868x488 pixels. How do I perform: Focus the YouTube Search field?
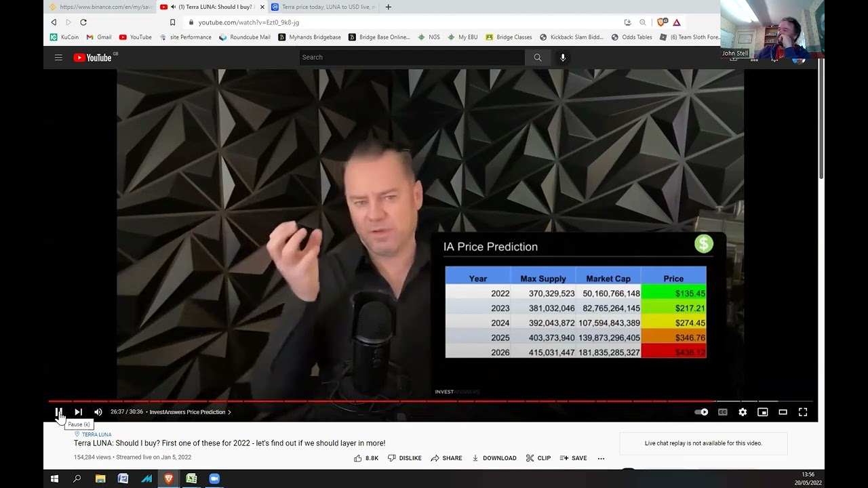click(x=412, y=58)
